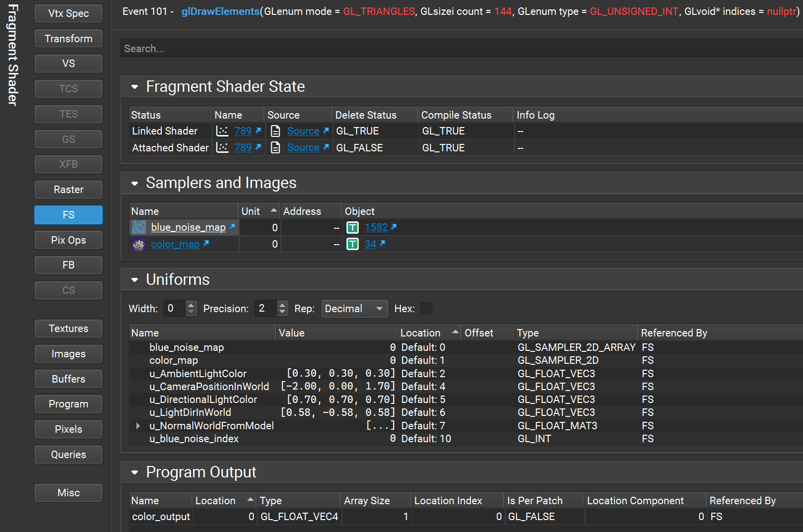
Task: Expand the u_NormalWorldFromModel uniform row
Action: point(138,426)
